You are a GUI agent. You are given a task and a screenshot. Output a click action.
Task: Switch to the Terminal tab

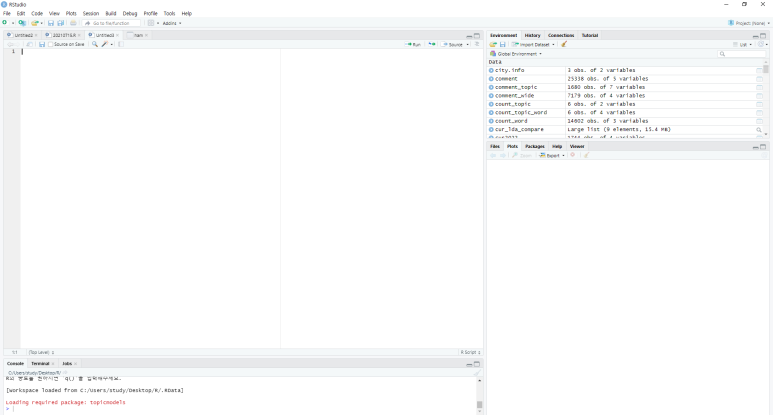[x=40, y=364]
